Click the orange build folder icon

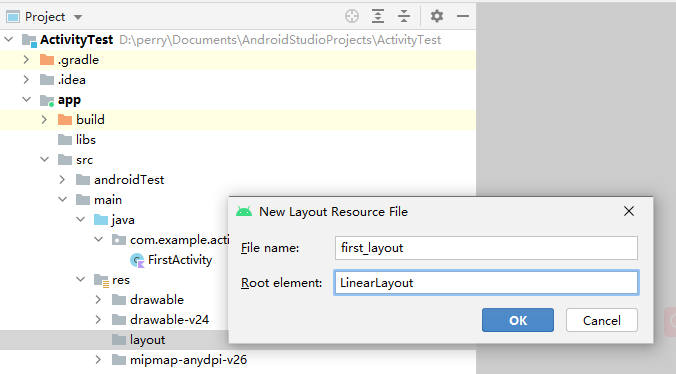point(65,119)
